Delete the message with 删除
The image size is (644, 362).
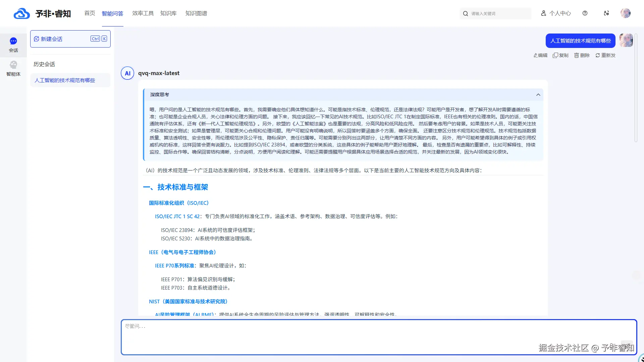click(x=582, y=55)
